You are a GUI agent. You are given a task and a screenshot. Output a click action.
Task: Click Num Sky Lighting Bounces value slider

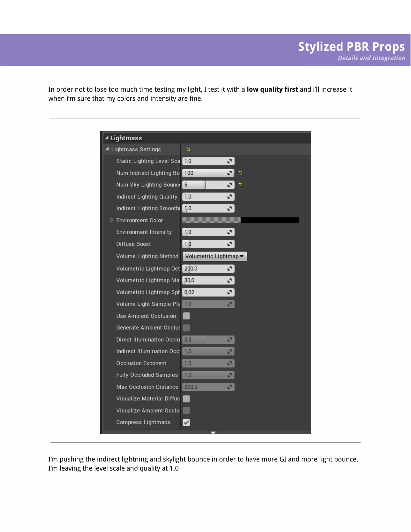tap(205, 185)
